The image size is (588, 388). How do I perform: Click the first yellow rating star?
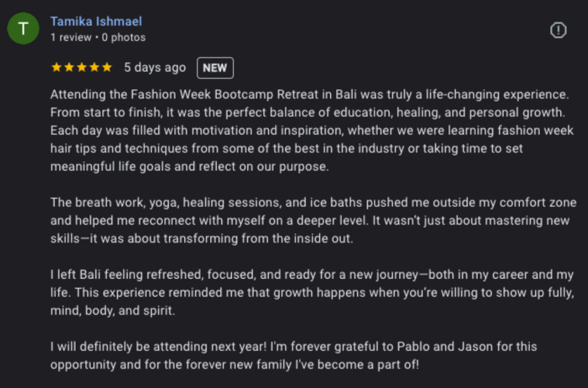pyautogui.click(x=56, y=67)
